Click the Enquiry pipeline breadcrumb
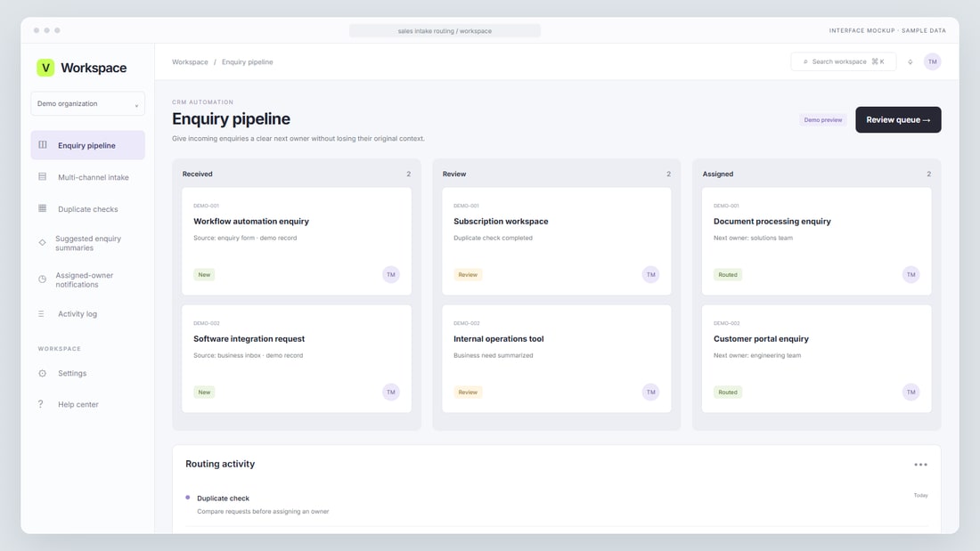 coord(248,61)
